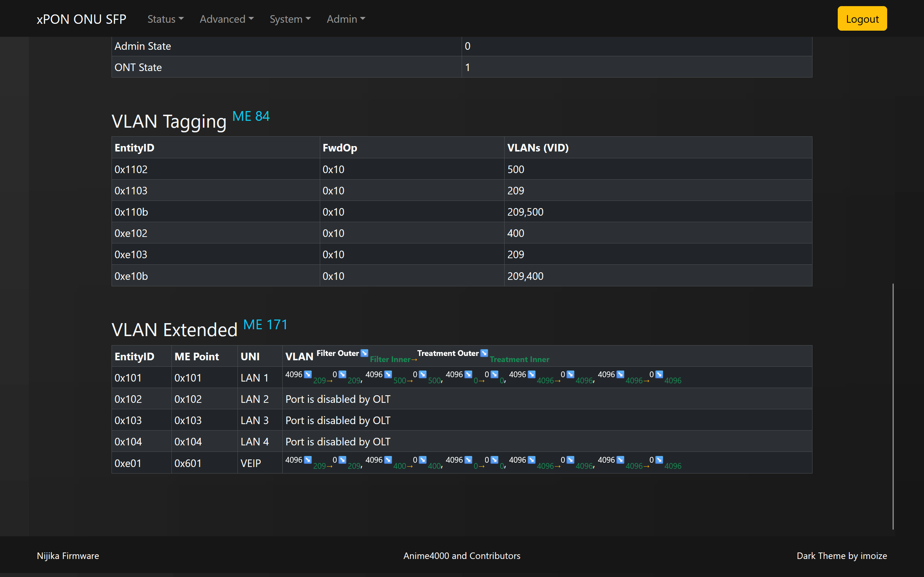Viewport: 924px width, 577px height.
Task: Open the ME 171 reference link
Action: [x=265, y=325]
